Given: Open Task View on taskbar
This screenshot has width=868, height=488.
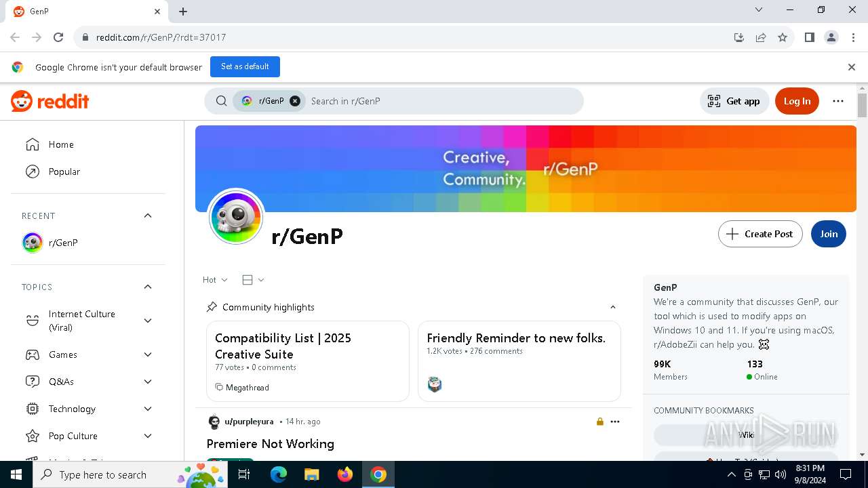Looking at the screenshot, I should (244, 474).
